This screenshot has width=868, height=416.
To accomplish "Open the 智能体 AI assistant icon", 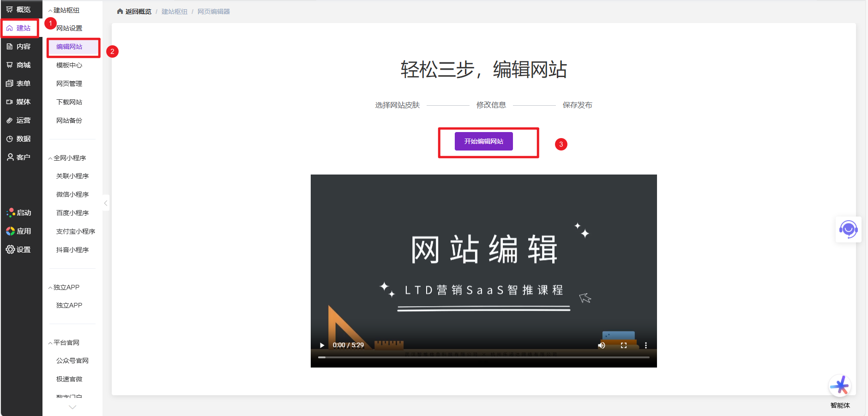I will point(839,386).
